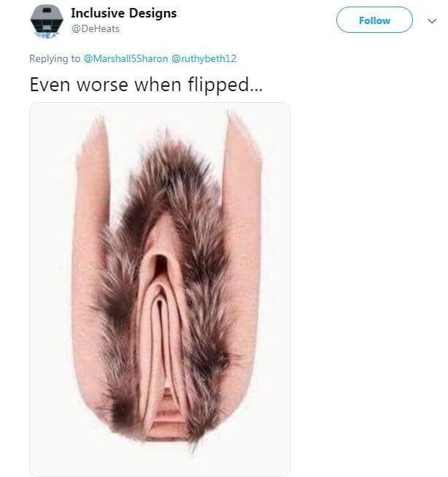View the media attached to the reply

(160, 289)
